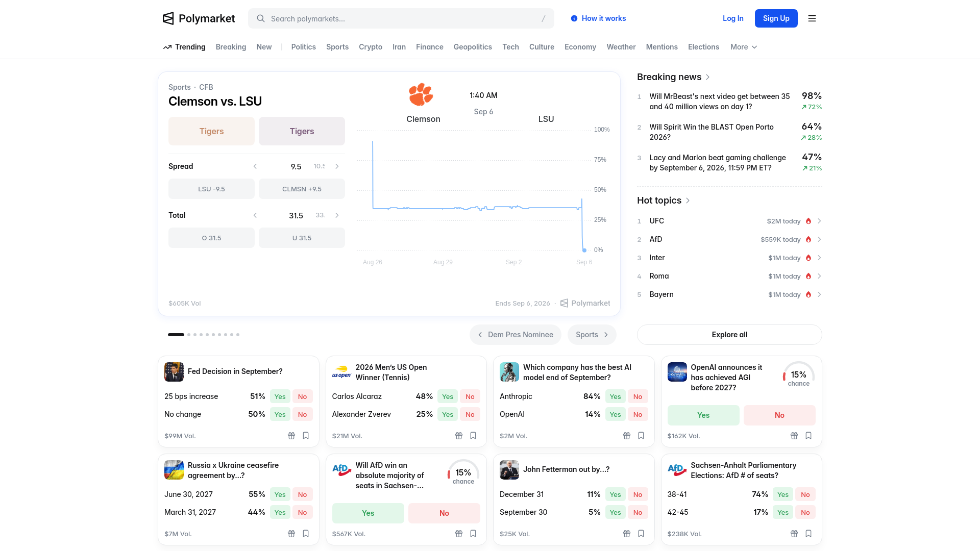Open the Crypto category
Viewport: 980px width, 551px height.
click(x=371, y=47)
